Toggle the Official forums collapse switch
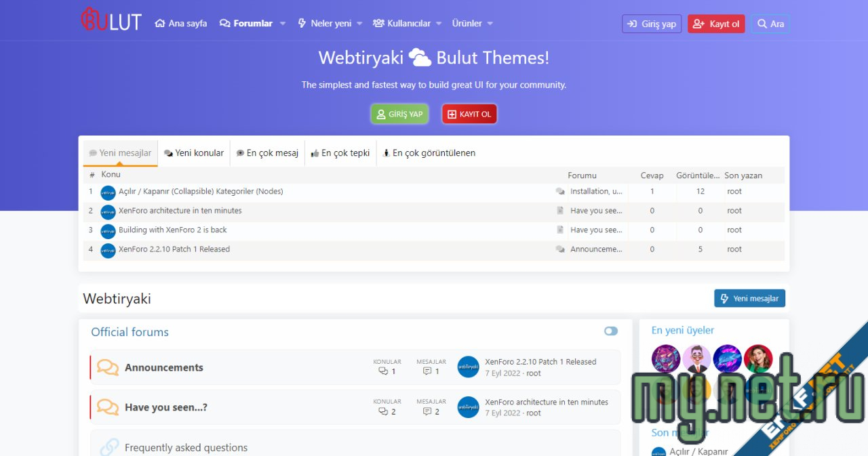 click(x=611, y=331)
